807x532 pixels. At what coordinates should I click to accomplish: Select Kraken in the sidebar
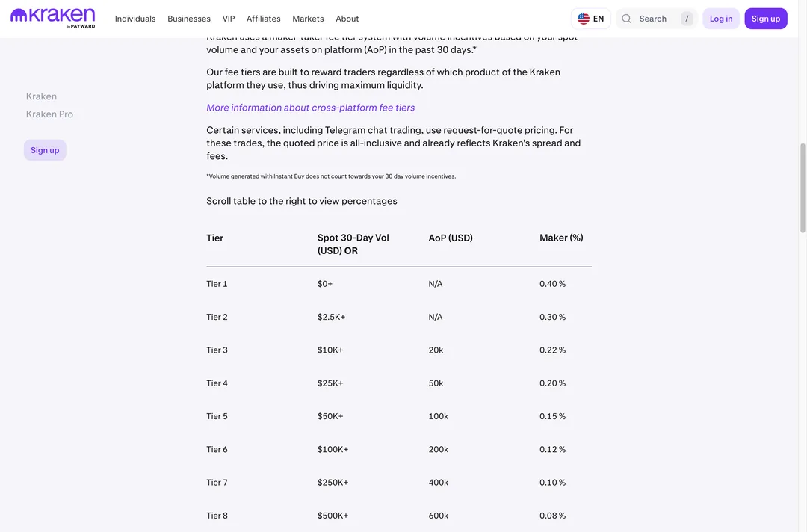click(x=41, y=96)
